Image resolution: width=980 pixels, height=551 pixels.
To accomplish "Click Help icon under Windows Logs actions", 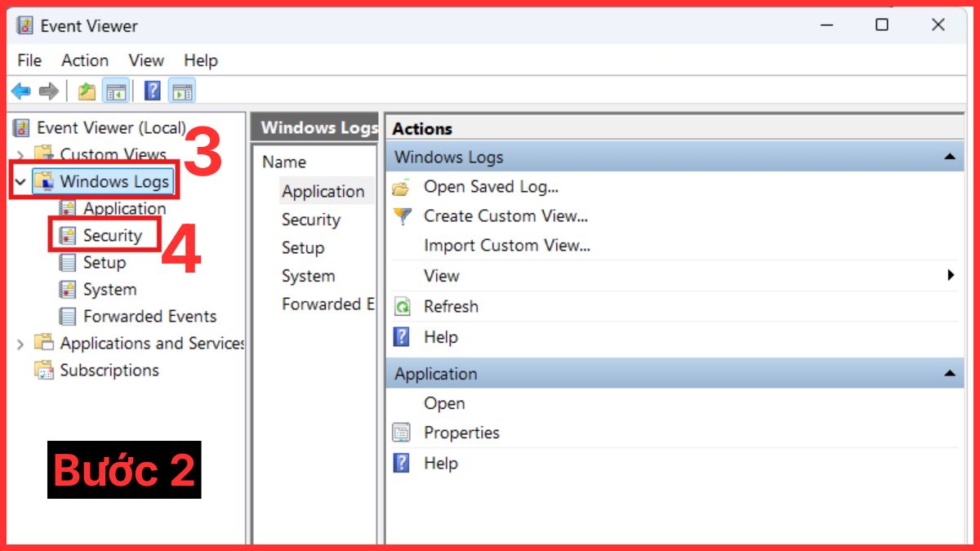I will pyautogui.click(x=402, y=337).
